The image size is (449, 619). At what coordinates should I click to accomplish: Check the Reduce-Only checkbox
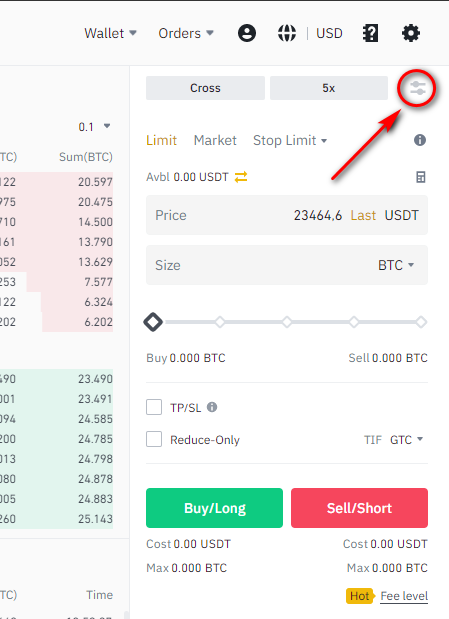154,439
